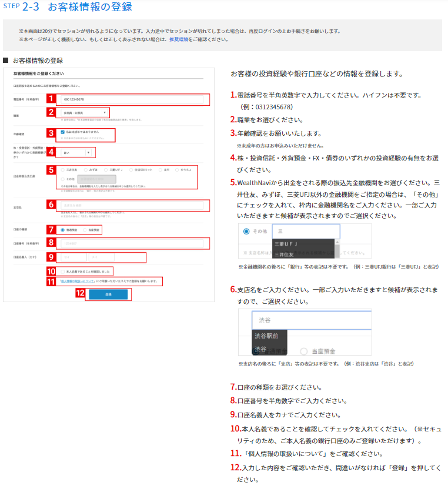Image resolution: width=448 pixels, height=489 pixels.
Task: Click the greyed bank name search field beside その他
Action: [96, 179]
